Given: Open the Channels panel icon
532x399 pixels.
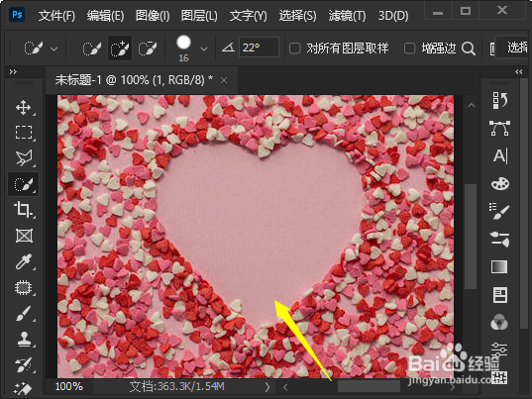Looking at the screenshot, I should point(499,322).
